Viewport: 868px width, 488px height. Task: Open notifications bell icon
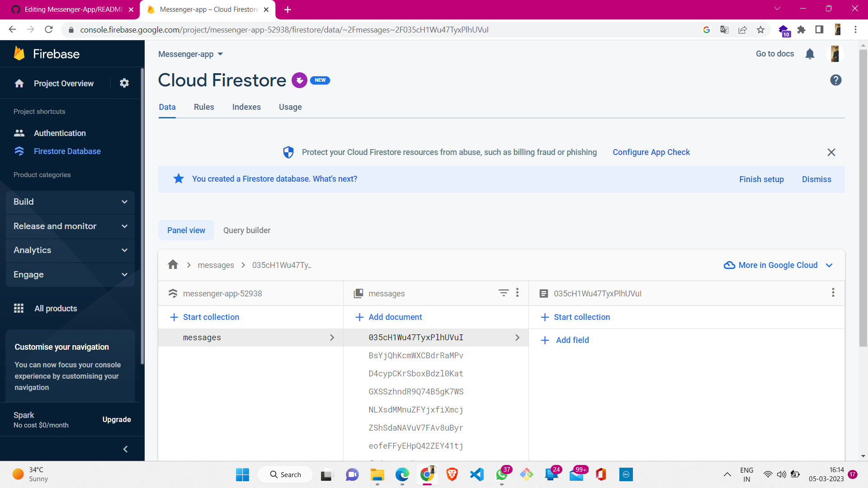tap(810, 54)
